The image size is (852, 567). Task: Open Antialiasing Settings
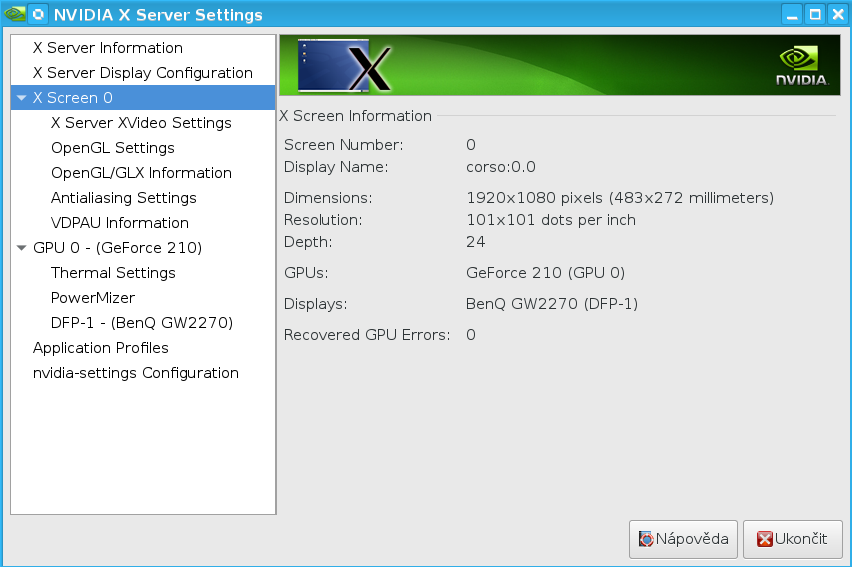click(x=124, y=198)
